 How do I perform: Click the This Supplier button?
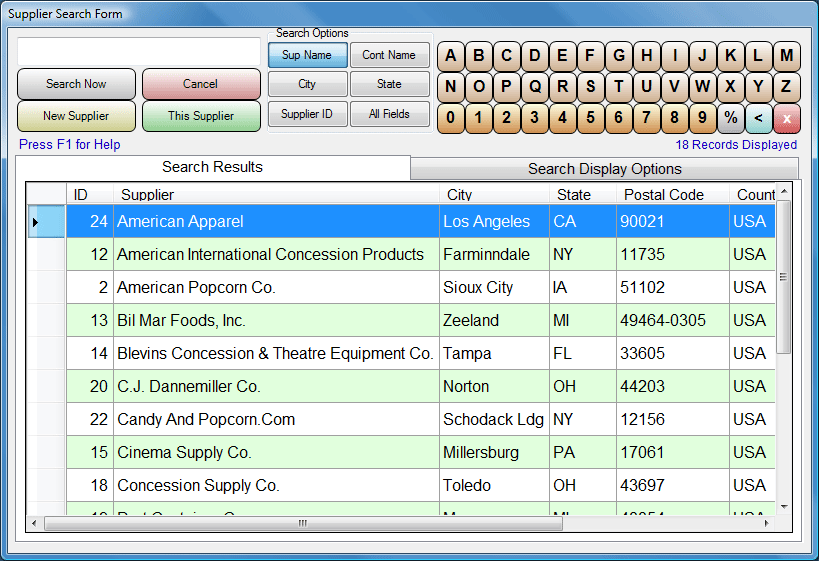click(201, 116)
